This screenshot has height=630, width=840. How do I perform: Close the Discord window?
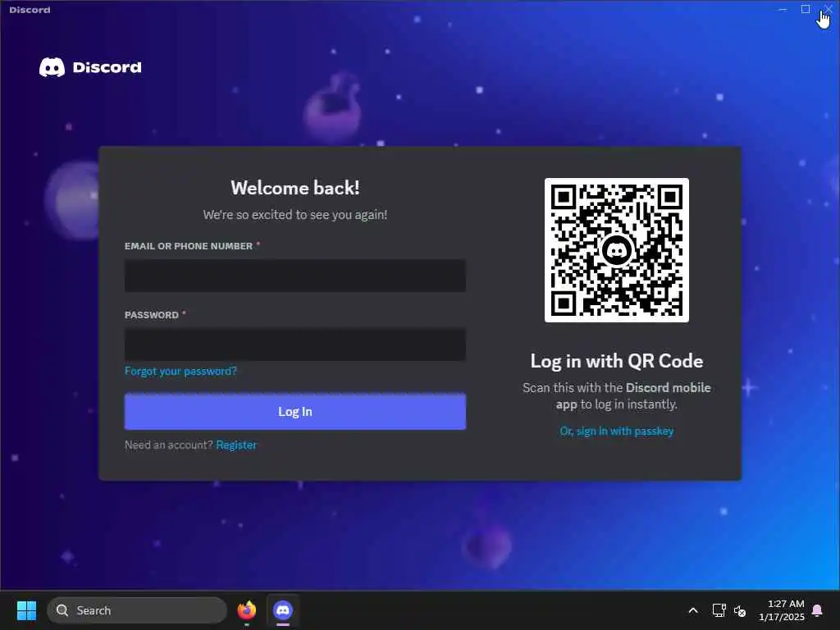coord(829,9)
